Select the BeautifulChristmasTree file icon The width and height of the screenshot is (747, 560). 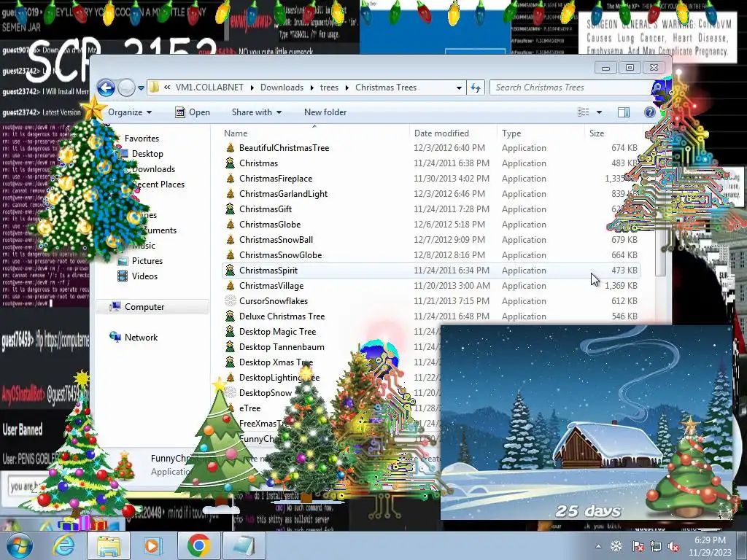pyautogui.click(x=231, y=148)
